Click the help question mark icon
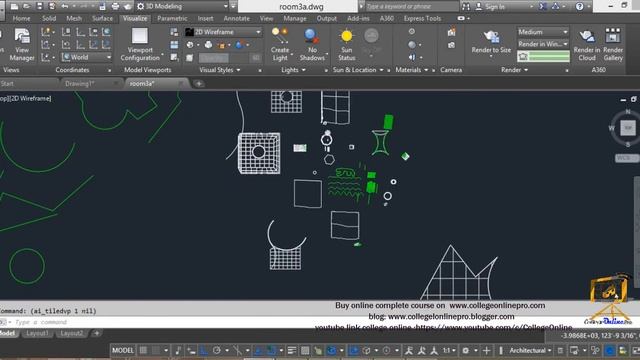 579,6
